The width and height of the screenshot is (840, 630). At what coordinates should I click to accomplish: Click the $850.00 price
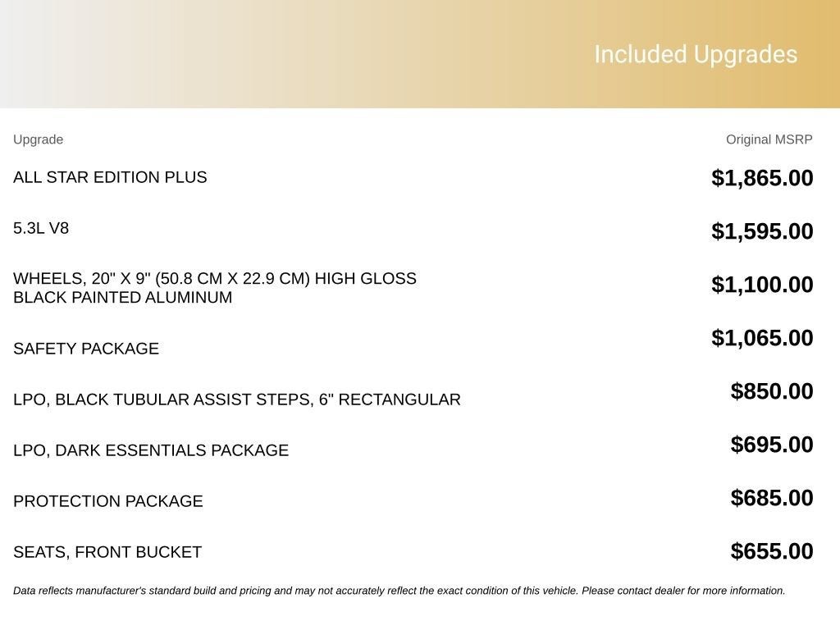[x=771, y=391]
